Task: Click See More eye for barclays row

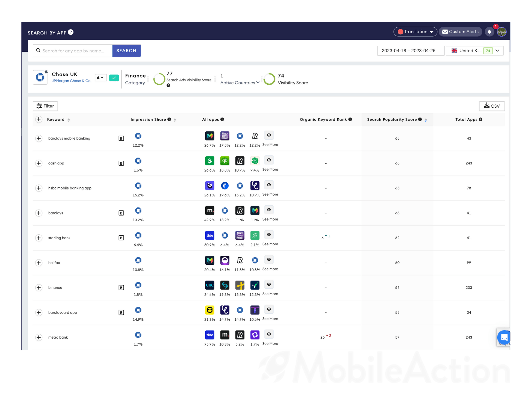Action: (x=269, y=210)
